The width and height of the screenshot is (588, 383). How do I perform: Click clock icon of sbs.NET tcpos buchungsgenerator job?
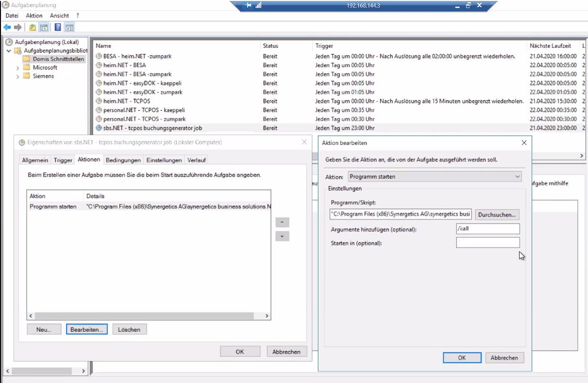click(x=99, y=128)
